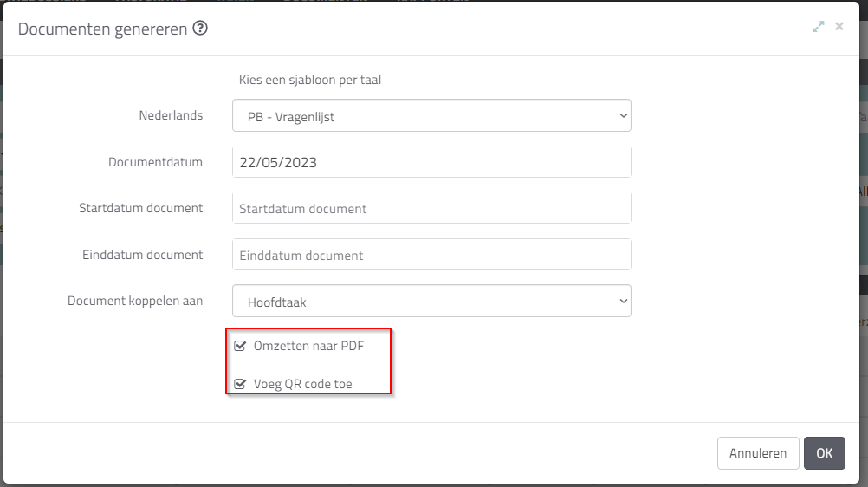Expand the dialog with the resize arrows icon
868x487 pixels.
(x=818, y=27)
